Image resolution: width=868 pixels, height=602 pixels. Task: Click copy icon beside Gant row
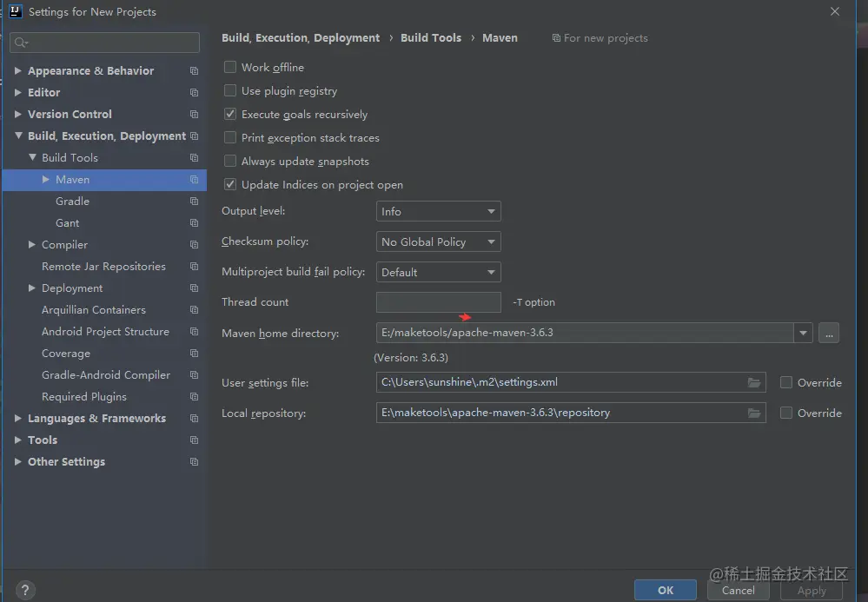(194, 223)
